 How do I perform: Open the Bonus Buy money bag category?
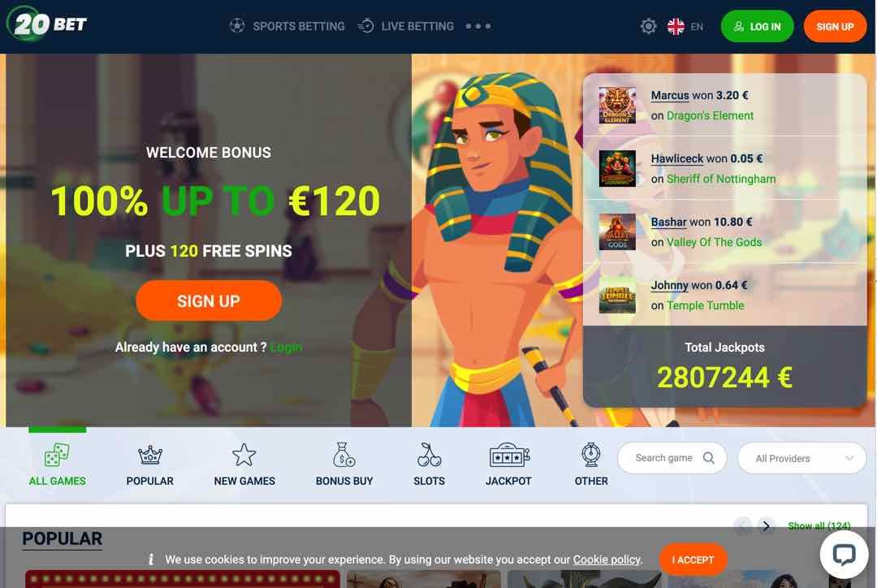click(x=343, y=455)
